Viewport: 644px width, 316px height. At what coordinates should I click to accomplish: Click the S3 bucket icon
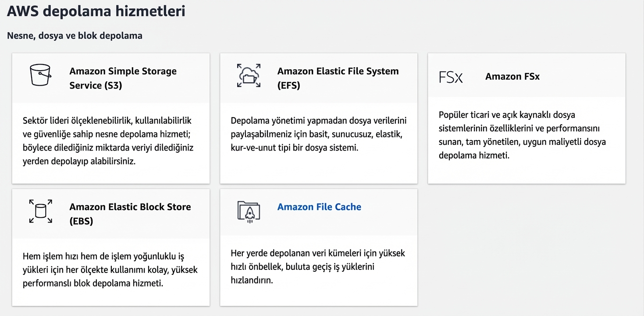[40, 75]
